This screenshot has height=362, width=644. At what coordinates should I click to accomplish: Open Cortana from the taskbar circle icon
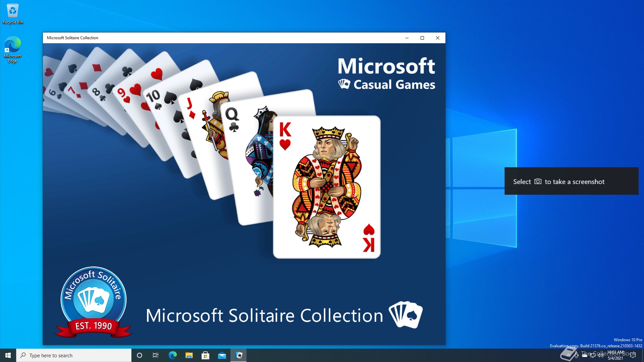click(x=140, y=355)
